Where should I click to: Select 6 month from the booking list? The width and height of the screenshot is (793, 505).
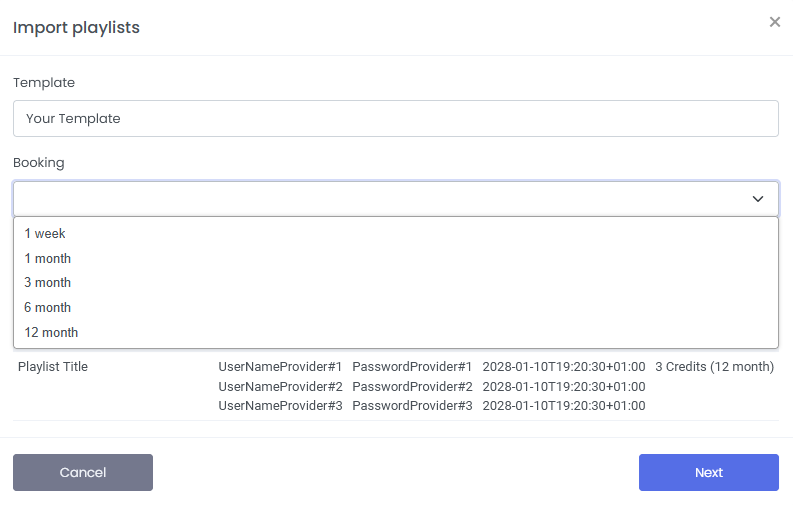click(48, 308)
